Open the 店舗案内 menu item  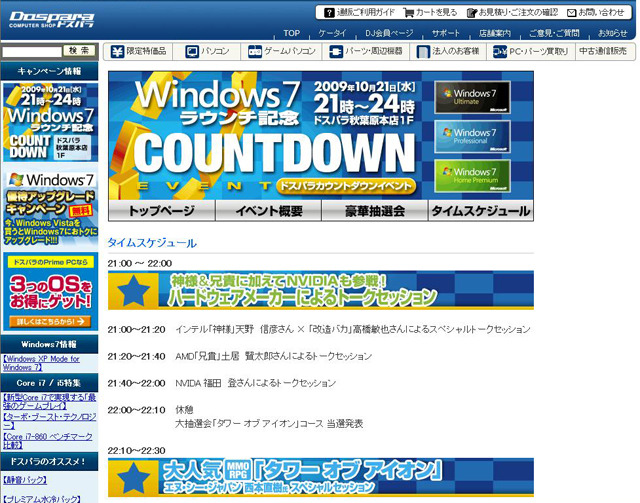pyautogui.click(x=495, y=33)
